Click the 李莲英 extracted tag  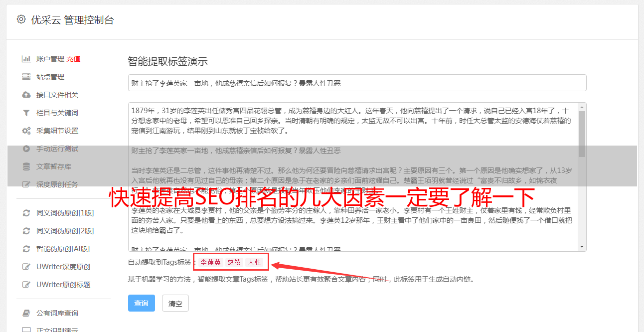(211, 262)
